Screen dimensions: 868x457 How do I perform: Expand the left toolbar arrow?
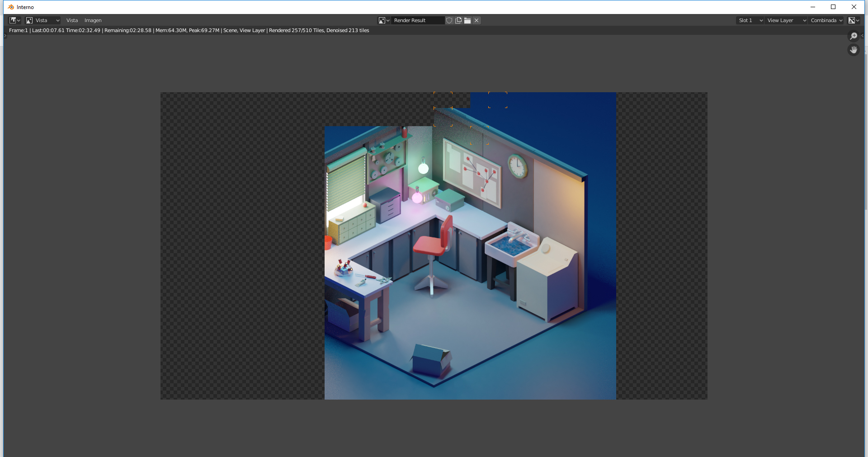5,35
